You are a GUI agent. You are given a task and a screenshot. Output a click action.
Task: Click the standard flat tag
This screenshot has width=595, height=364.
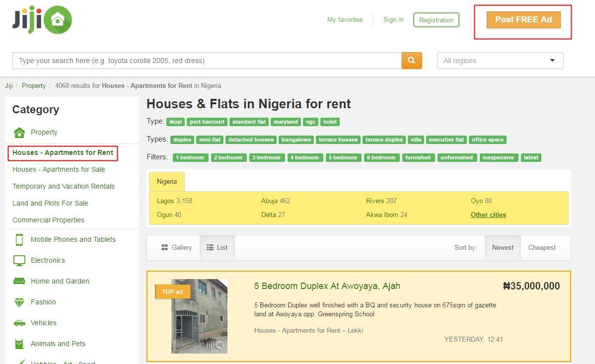pos(249,122)
